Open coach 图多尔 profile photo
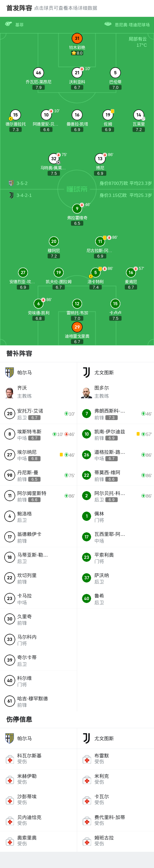Viewport: 154px width, 868px height. 87,392
